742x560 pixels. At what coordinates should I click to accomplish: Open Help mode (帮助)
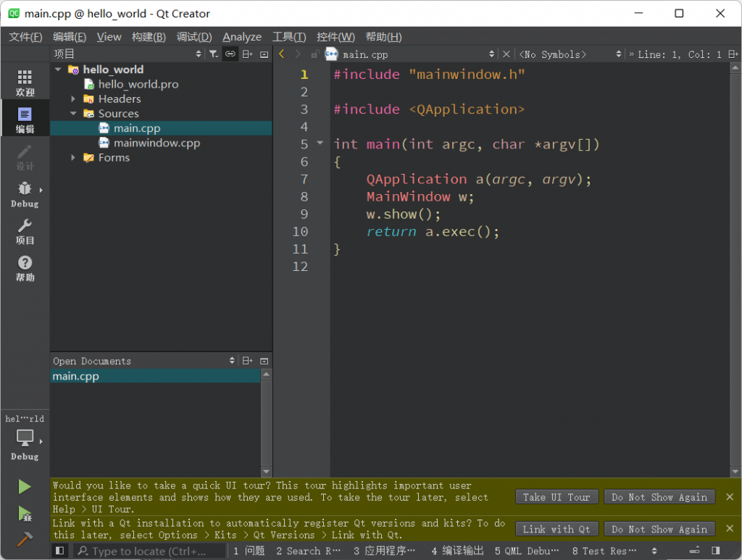(25, 268)
